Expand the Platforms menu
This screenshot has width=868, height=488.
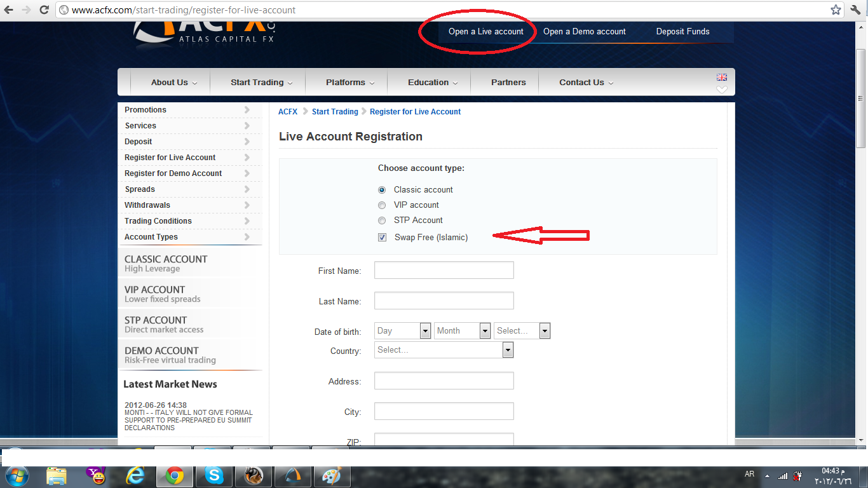point(350,83)
